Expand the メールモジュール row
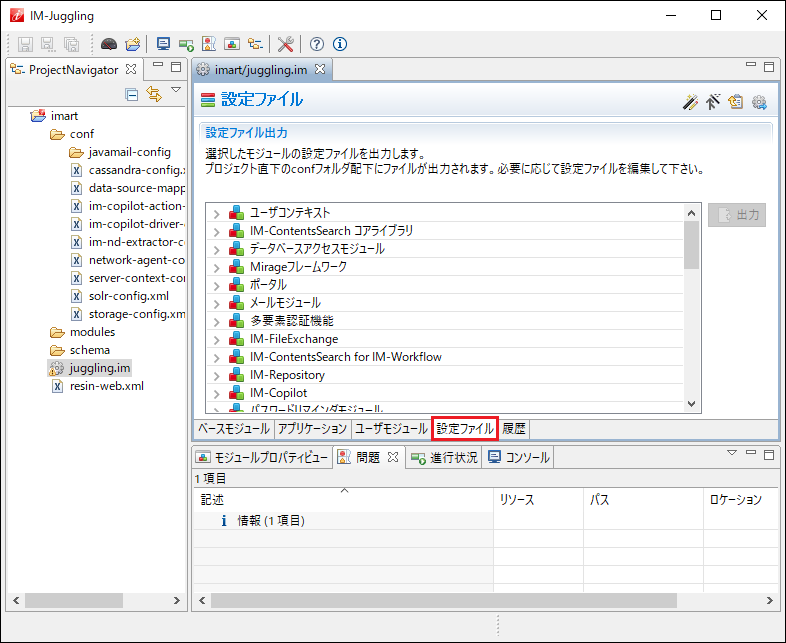This screenshot has height=643, width=786. (x=216, y=304)
